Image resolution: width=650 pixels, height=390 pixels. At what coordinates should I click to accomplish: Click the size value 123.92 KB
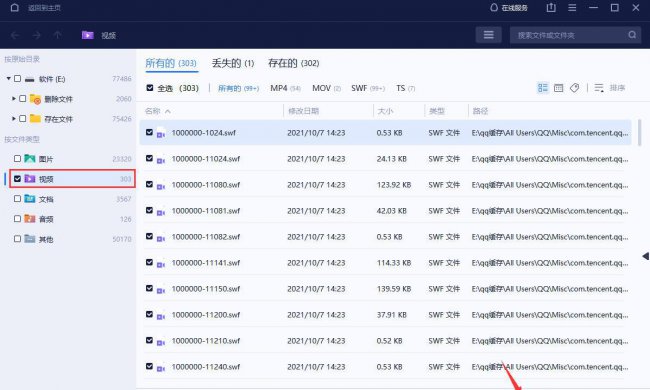(394, 185)
